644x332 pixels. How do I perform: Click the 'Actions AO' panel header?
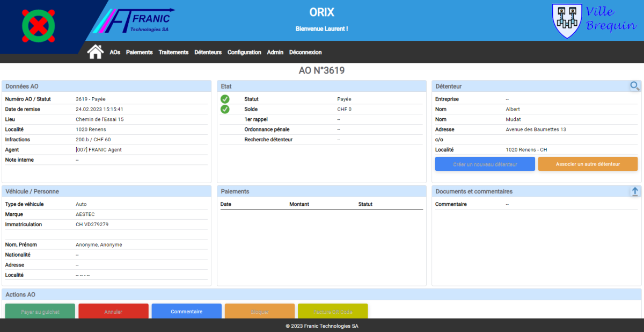[x=322, y=294]
